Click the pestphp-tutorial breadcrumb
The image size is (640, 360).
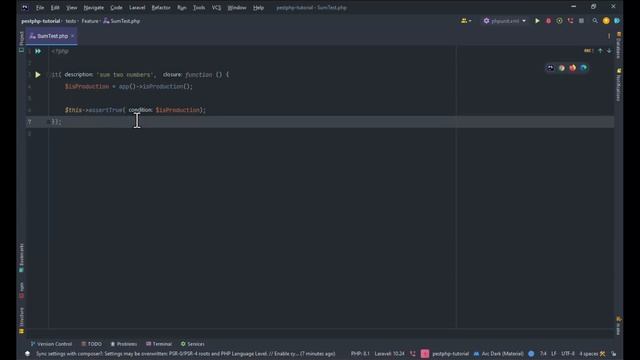(40, 21)
